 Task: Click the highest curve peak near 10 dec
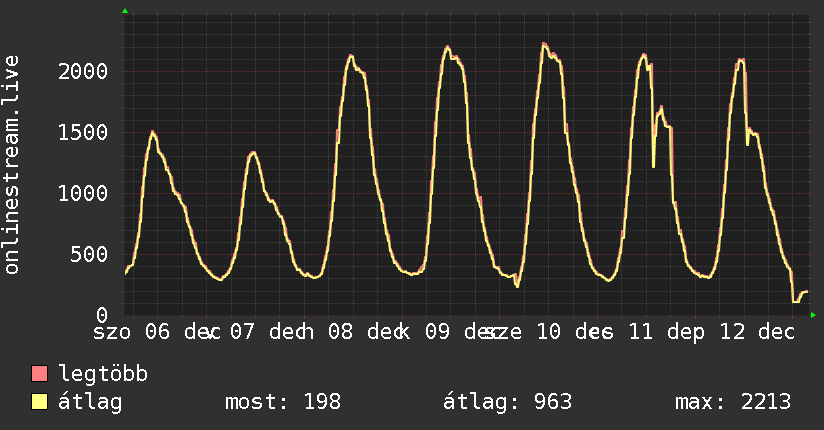(544, 43)
